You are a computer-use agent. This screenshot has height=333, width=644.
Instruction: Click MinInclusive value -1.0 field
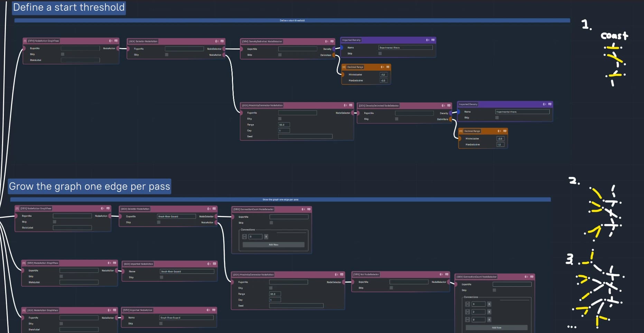point(384,74)
